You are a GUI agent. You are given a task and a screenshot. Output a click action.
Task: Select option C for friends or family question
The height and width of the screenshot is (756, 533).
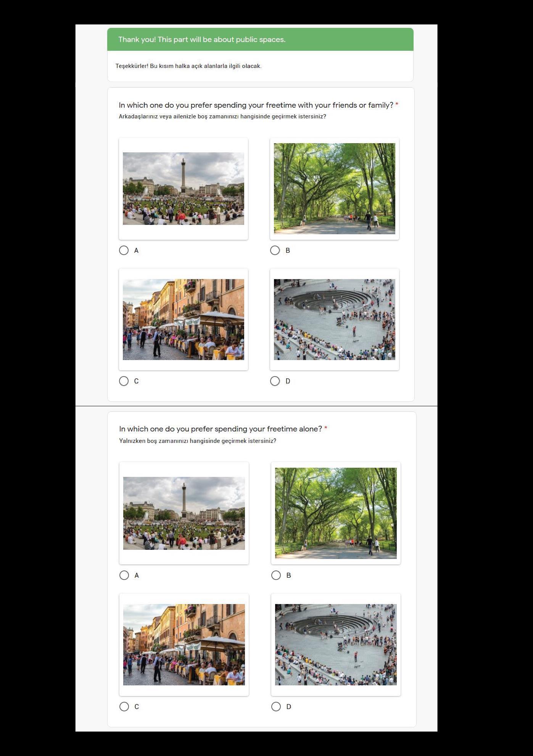click(x=124, y=381)
